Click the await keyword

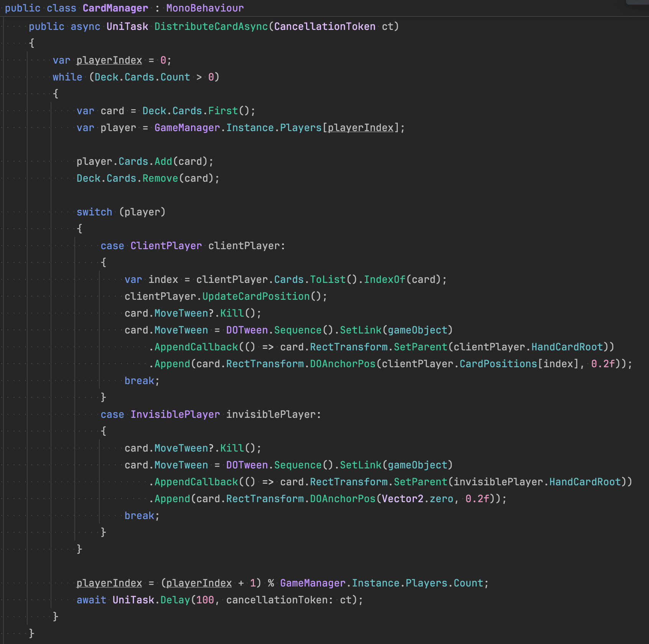(x=91, y=600)
